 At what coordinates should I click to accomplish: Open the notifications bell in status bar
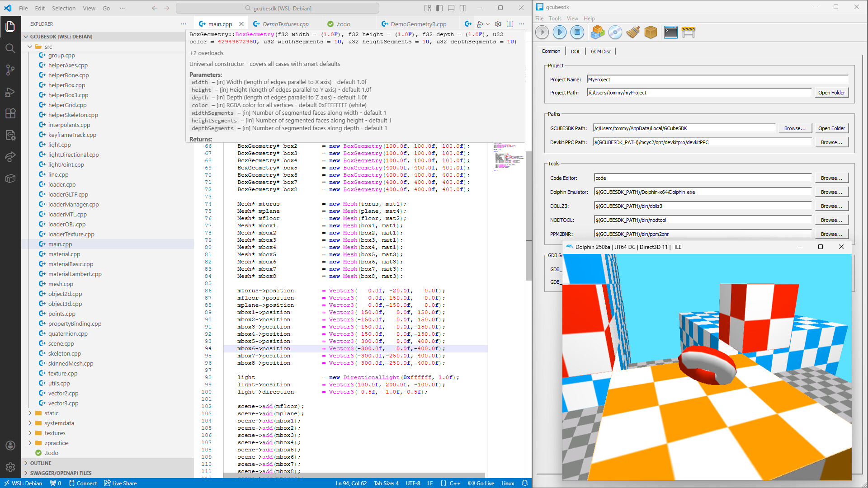[x=525, y=483]
